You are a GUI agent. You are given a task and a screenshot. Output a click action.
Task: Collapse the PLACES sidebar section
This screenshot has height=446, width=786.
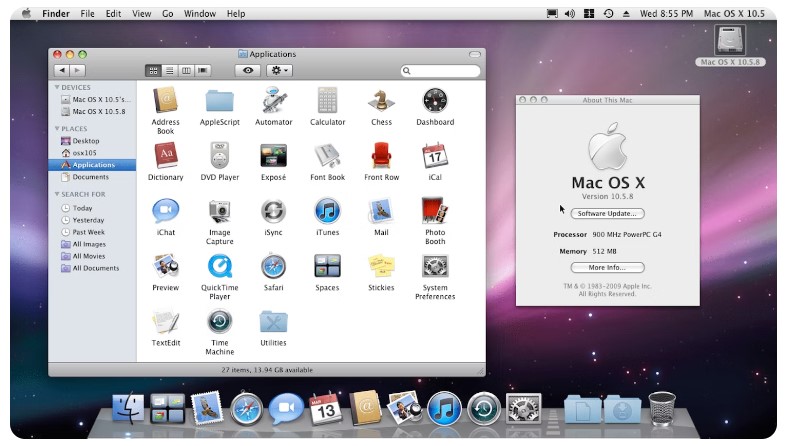click(x=57, y=129)
